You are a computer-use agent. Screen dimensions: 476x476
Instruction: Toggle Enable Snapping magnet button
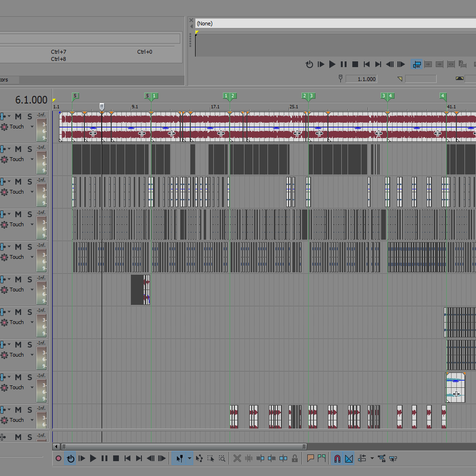pyautogui.click(x=337, y=458)
